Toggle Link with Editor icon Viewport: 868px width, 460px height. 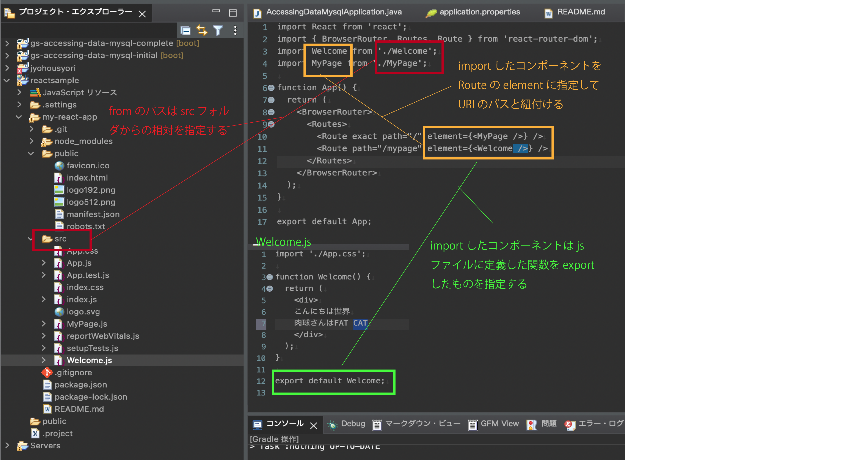(202, 31)
